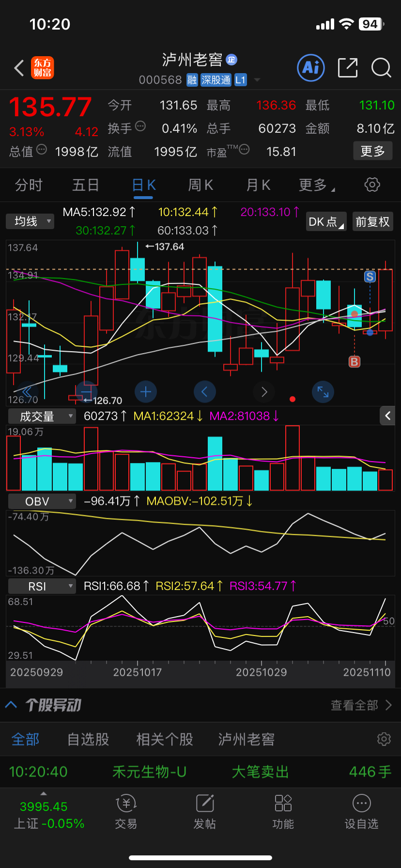Tap the 126.70 low price annotation
This screenshot has width=401, height=868.
pyautogui.click(x=103, y=401)
